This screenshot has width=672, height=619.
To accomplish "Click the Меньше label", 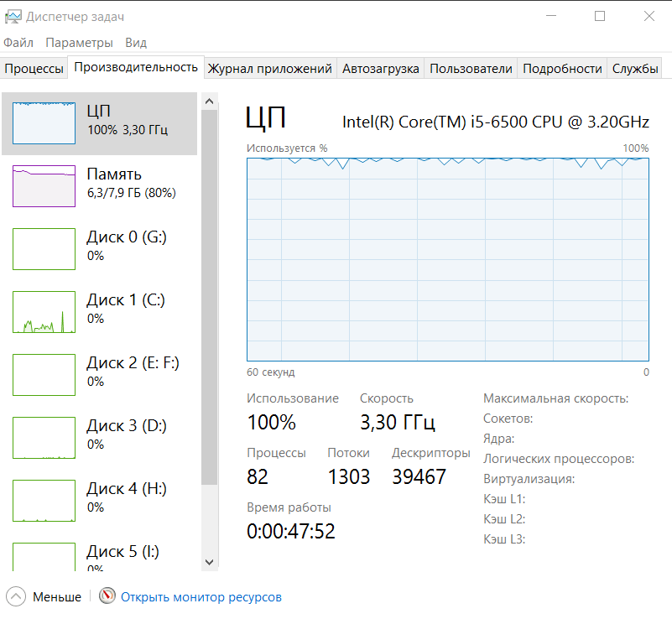I will 57,596.
